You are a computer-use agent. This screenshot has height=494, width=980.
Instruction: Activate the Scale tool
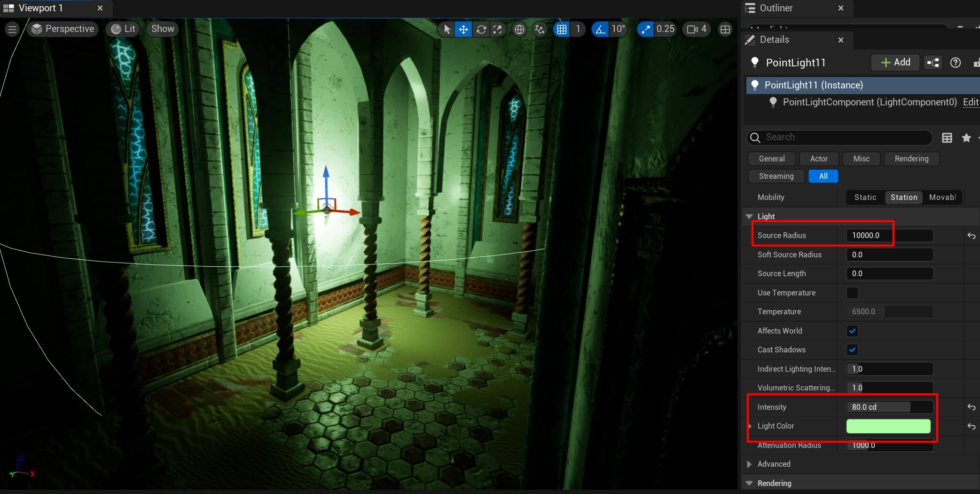497,29
